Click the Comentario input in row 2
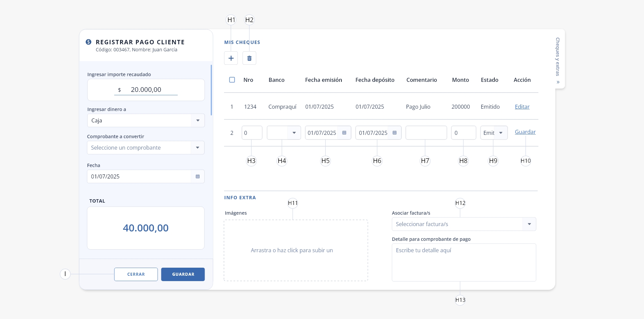This screenshot has width=644, height=319. [426, 133]
